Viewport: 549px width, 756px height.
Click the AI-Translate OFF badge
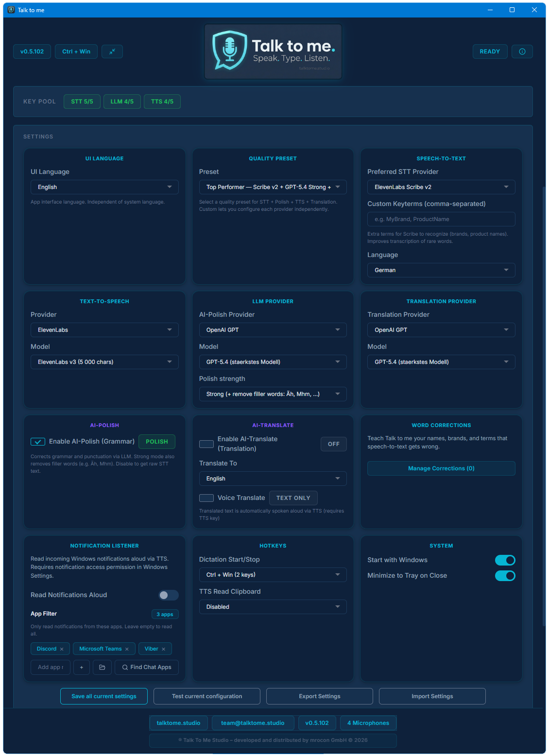point(334,444)
